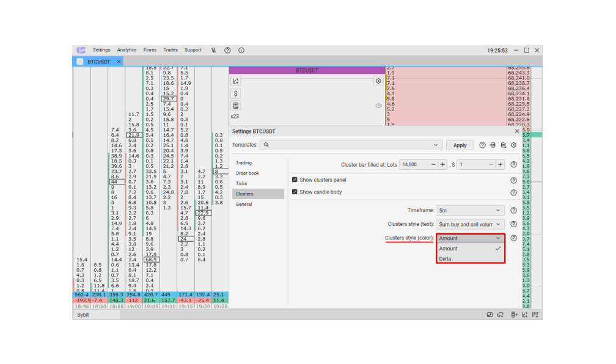Open the gear settings icon in the BTCUSDT panel

point(378,81)
